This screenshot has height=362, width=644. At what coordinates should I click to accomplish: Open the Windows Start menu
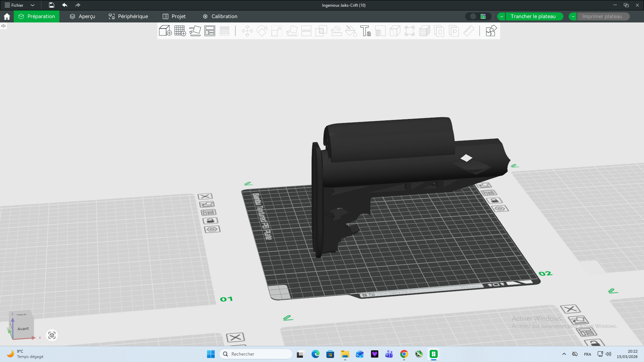coord(211,354)
